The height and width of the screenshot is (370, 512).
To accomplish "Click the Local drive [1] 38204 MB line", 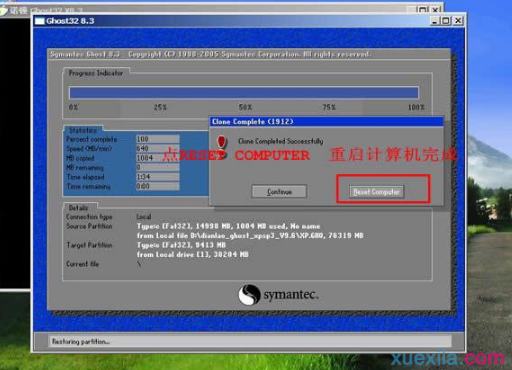I will tap(193, 255).
